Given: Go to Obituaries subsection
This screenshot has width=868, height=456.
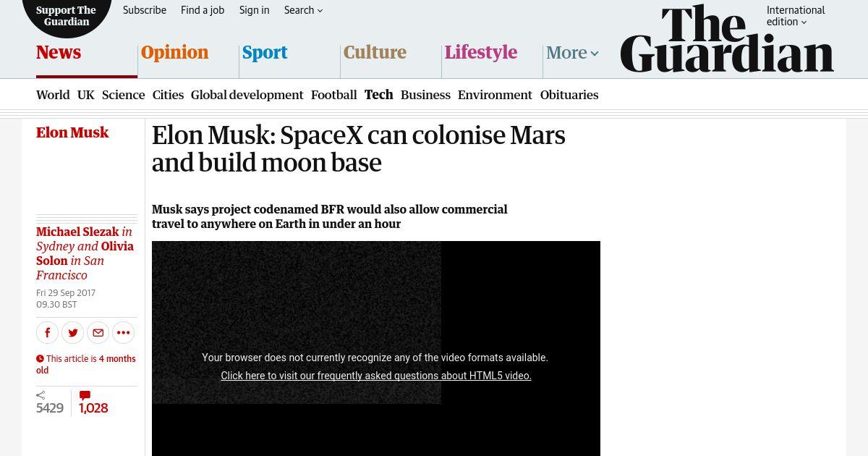Looking at the screenshot, I should click(569, 95).
